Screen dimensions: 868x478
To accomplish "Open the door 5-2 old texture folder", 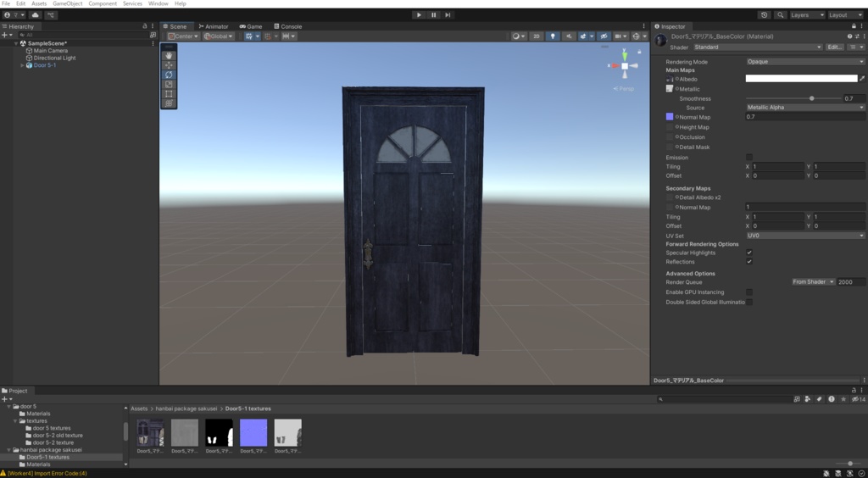I will click(58, 436).
